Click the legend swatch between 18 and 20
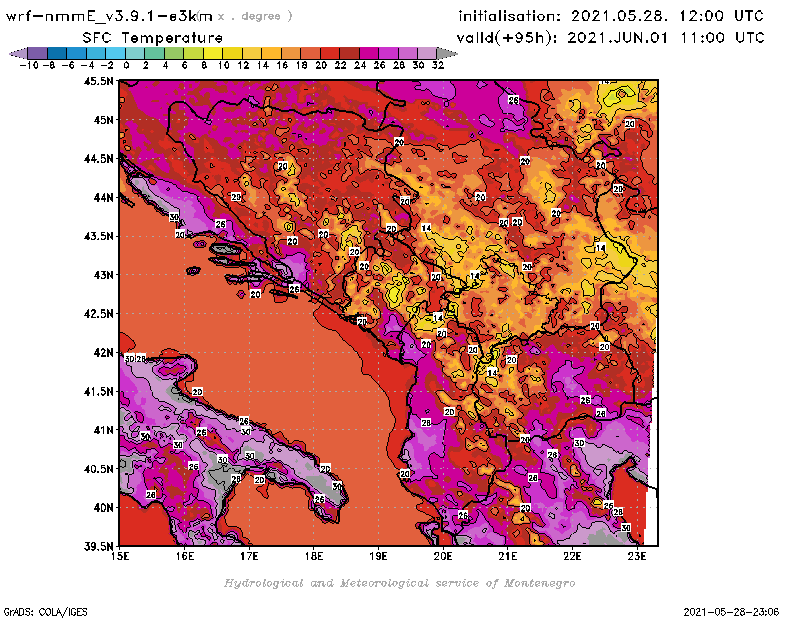 (310, 53)
